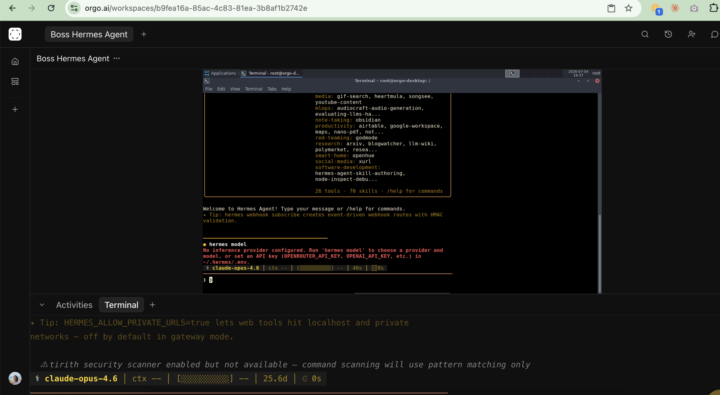This screenshot has width=720, height=395.
Task: Click the 25.6d value in the status bar
Action: (x=275, y=378)
